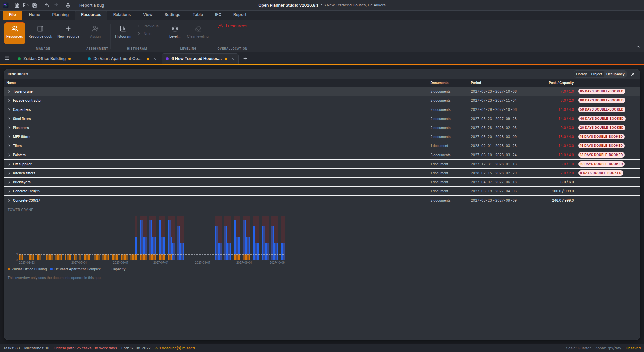The width and height of the screenshot is (644, 352).
Task: Click the deadline missed warning in status bar
Action: (175, 348)
